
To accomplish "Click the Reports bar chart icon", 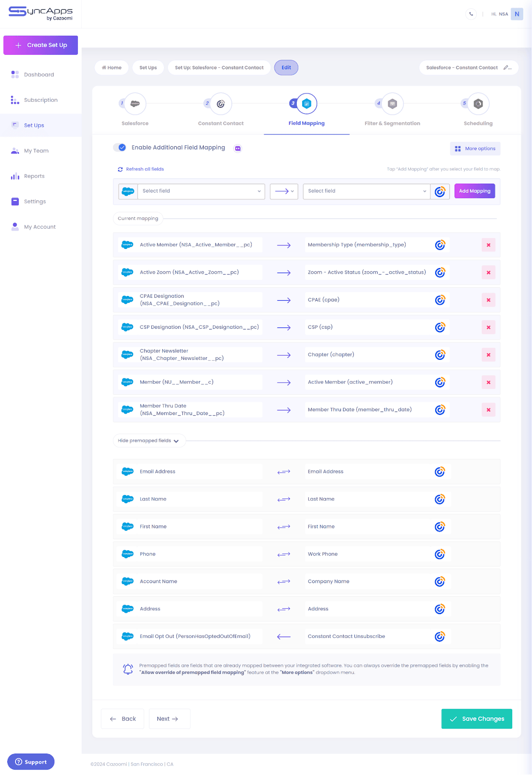I will 15,176.
